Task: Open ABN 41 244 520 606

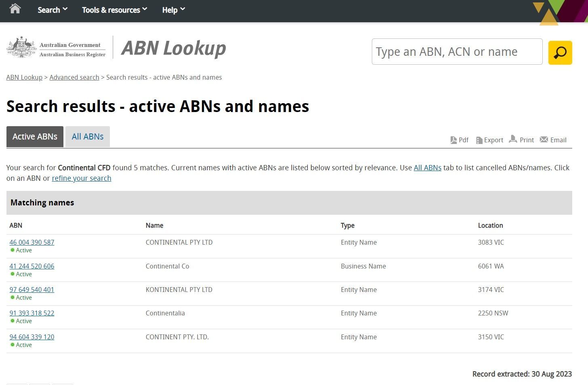Action: (x=32, y=266)
